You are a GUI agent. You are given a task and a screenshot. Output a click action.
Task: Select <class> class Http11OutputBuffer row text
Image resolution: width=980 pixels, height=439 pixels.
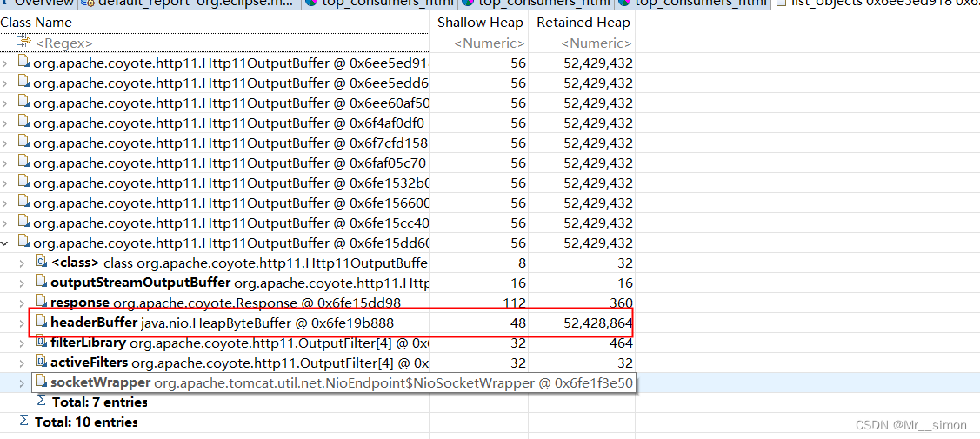pyautogui.click(x=239, y=263)
